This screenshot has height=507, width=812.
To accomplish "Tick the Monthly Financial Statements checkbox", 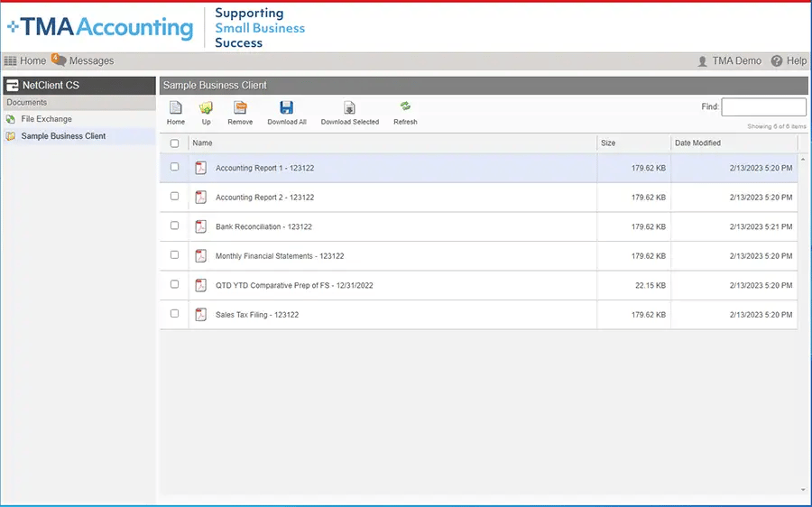I will [x=174, y=254].
